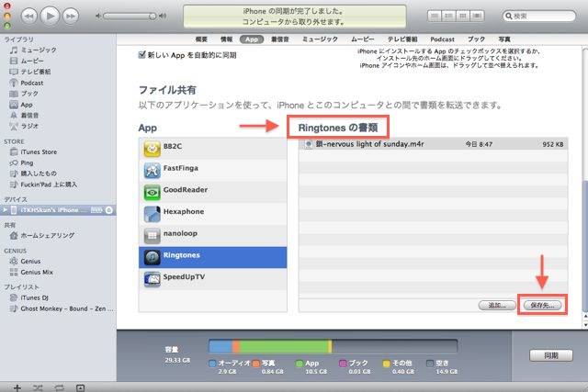Screen dimensions: 588x392
Task: Toggle repeat at window bottom
Action: (59, 388)
